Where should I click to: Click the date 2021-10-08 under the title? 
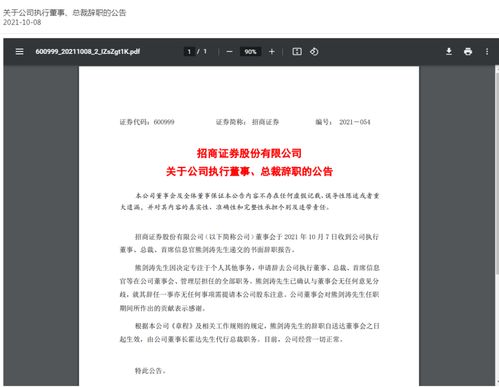coord(22,22)
